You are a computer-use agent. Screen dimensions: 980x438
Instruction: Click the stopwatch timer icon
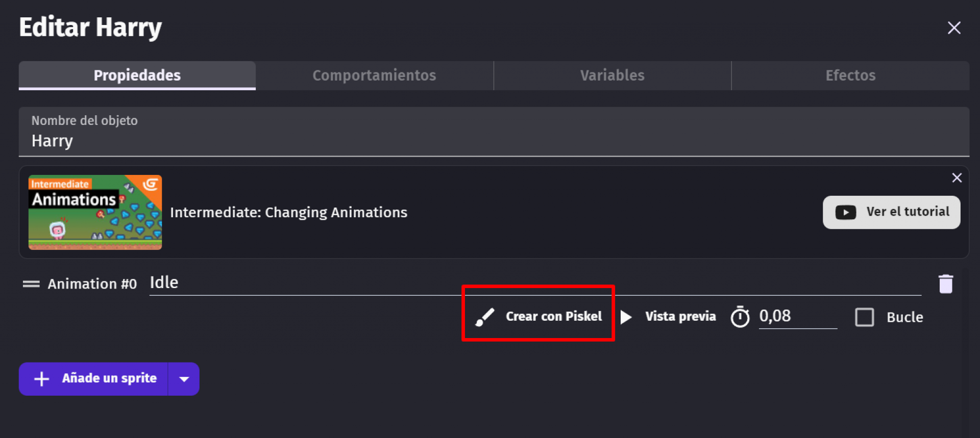(x=740, y=317)
